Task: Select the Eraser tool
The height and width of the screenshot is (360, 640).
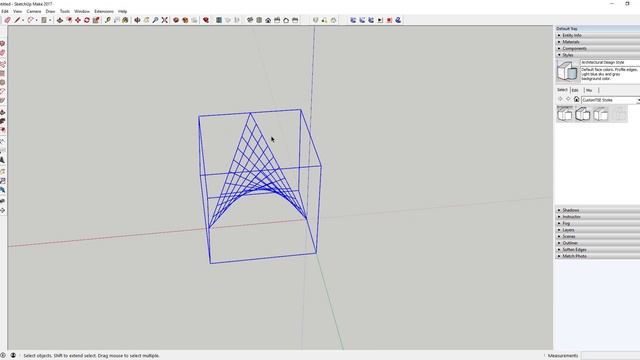Action: (7, 20)
